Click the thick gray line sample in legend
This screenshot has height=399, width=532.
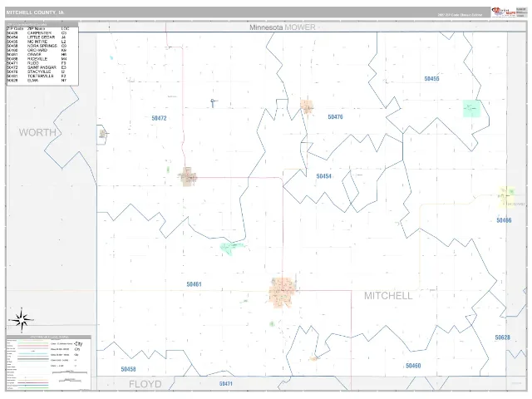click(x=32, y=359)
